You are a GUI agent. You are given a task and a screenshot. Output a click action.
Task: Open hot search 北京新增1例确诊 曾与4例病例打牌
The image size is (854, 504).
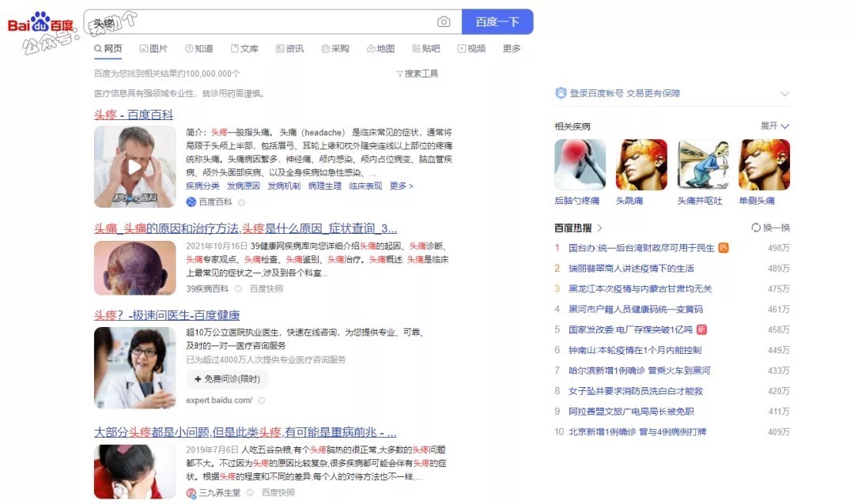coord(637,431)
